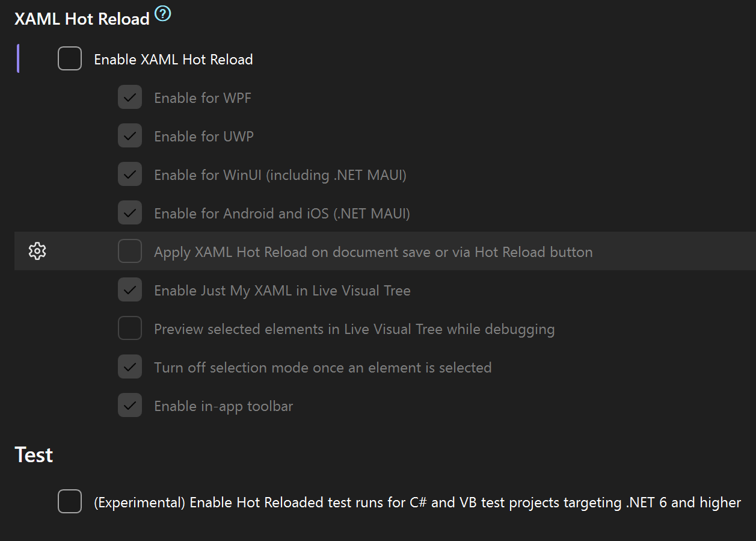Click the Test section heading
The image size is (756, 541).
pos(34,455)
